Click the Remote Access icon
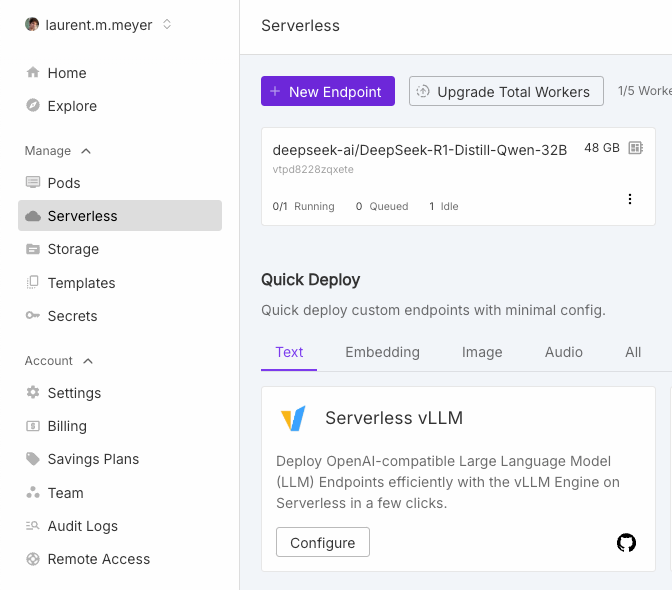Viewport: 672px width, 590px height. (x=33, y=559)
